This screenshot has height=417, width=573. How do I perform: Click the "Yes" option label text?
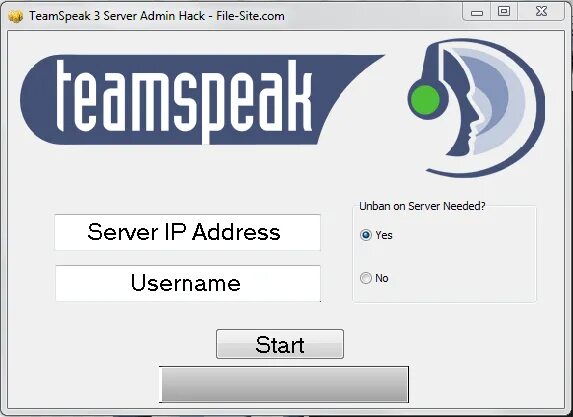point(384,235)
